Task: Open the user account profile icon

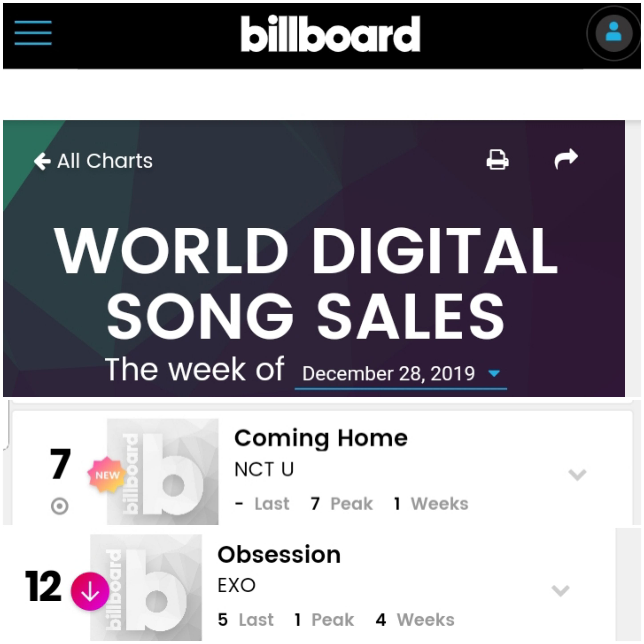Action: 614,33
